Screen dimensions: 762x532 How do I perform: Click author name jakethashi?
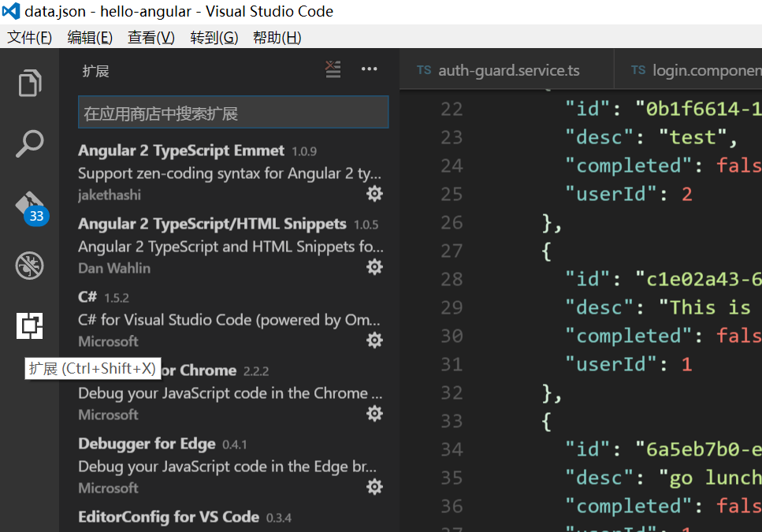[x=110, y=195]
